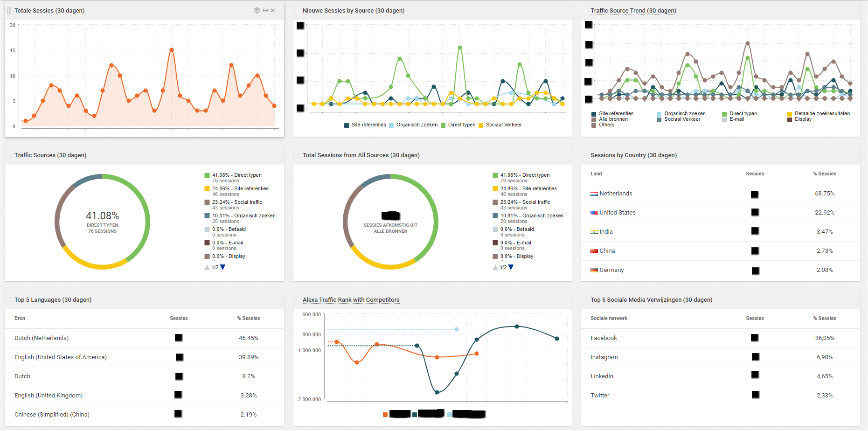Go to next legend page in Traffic Sources

(223, 267)
